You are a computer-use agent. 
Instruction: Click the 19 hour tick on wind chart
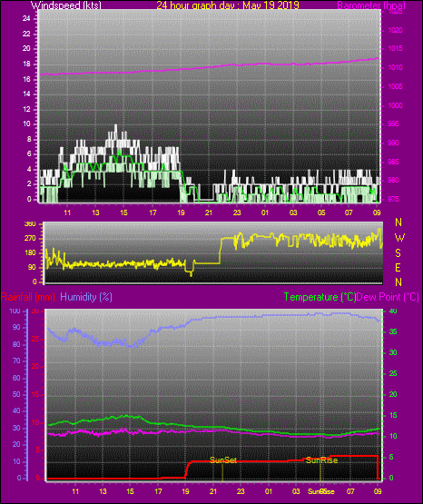coord(181,212)
